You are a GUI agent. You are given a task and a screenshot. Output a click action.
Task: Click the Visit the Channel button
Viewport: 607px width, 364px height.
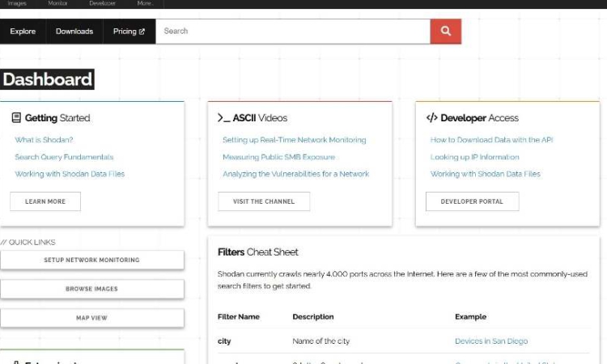[x=264, y=201]
